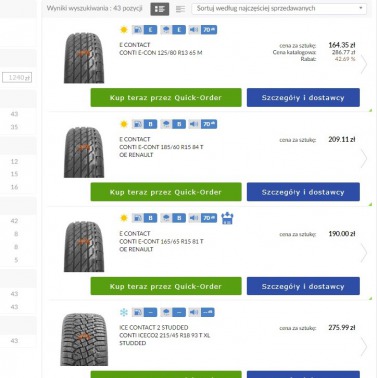Switch to detailed list view icon
377x378 pixels.
click(x=160, y=9)
